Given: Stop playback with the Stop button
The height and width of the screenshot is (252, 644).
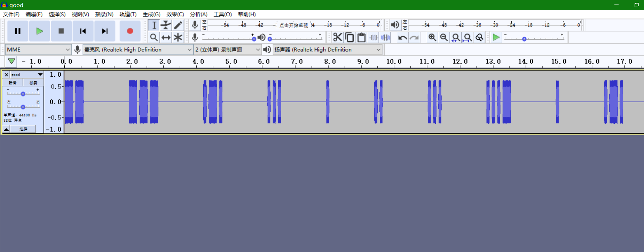Looking at the screenshot, I should click(61, 31).
